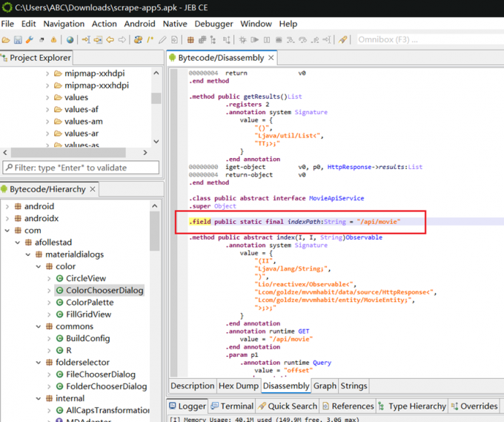Click the HttpResponse link in iget-object line

coord(349,167)
